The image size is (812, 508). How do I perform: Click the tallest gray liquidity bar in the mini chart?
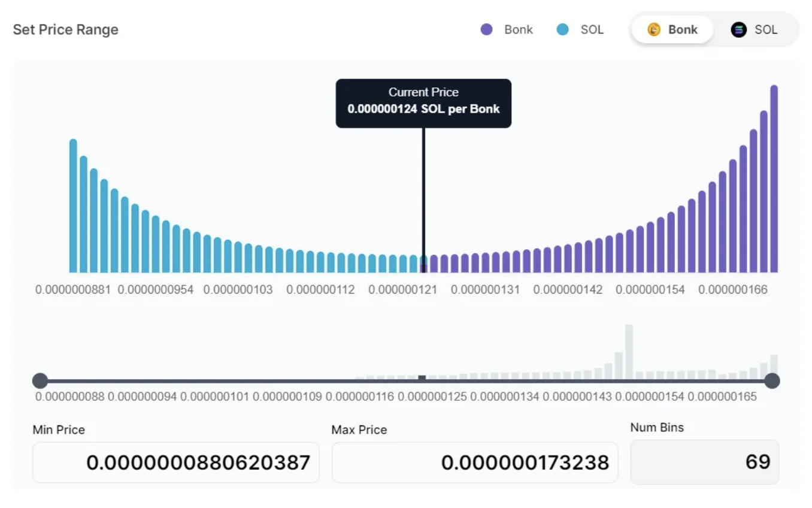629,352
